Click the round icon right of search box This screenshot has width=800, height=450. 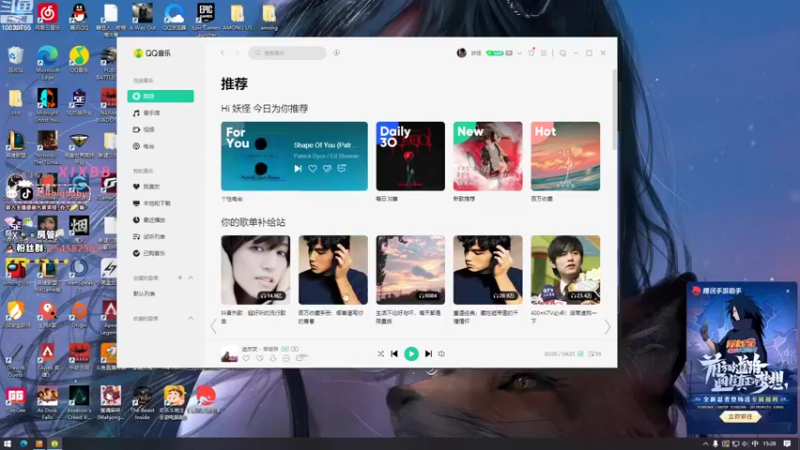337,53
